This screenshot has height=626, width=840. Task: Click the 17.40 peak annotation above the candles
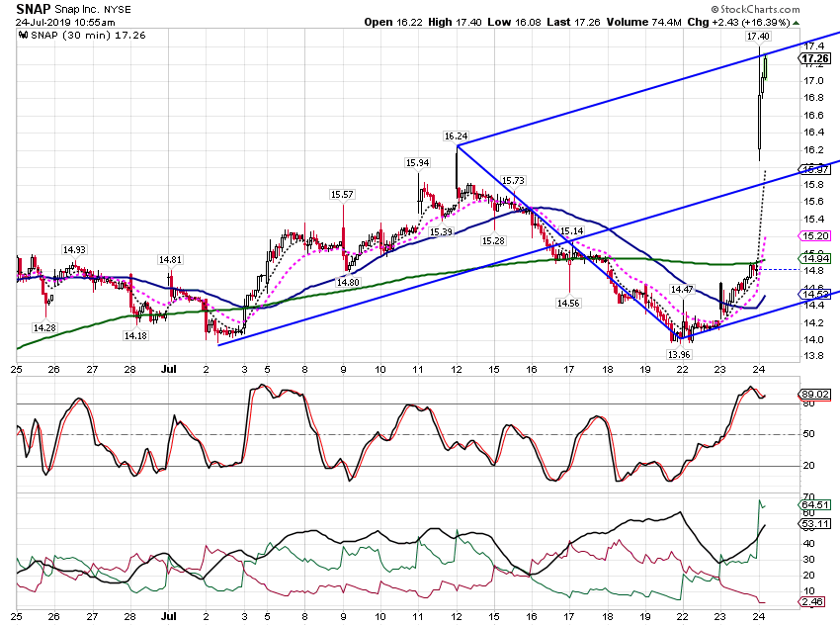pos(758,37)
